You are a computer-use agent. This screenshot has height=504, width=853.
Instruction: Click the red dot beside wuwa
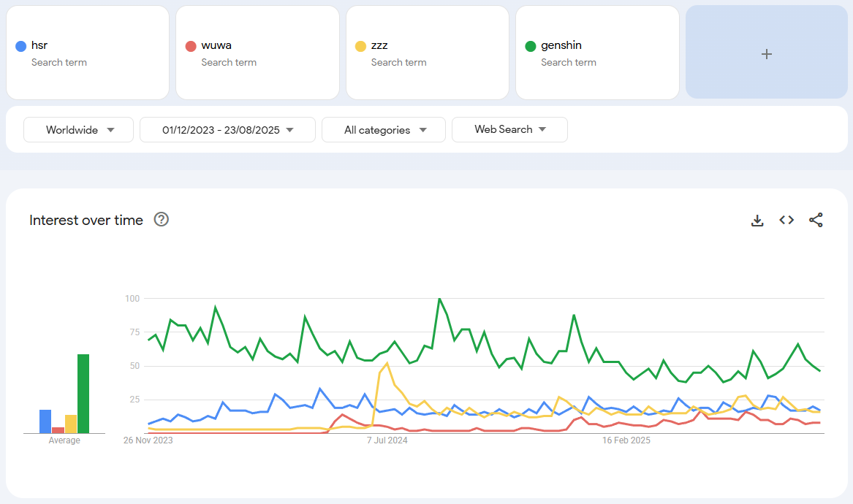(x=191, y=46)
